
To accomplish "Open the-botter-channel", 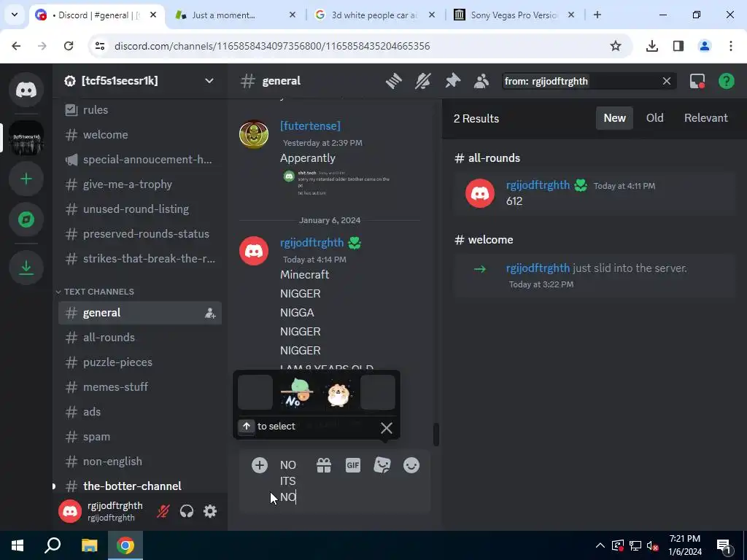I will coord(140,486).
